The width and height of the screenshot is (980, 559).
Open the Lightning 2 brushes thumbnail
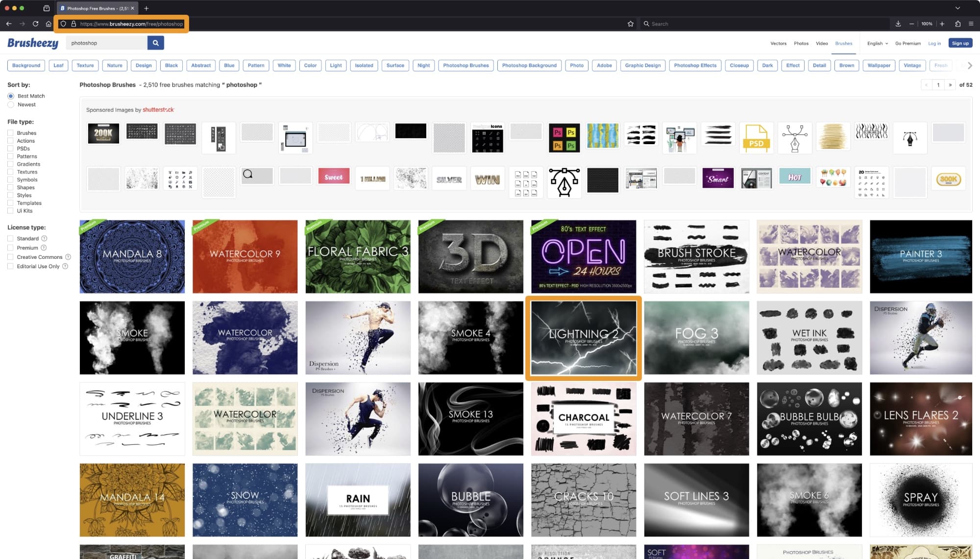click(583, 338)
